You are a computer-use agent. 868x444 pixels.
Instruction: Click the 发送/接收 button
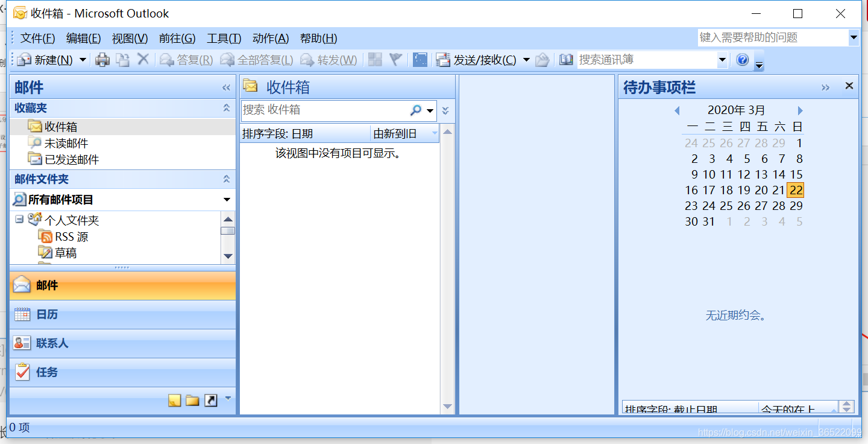pos(476,60)
